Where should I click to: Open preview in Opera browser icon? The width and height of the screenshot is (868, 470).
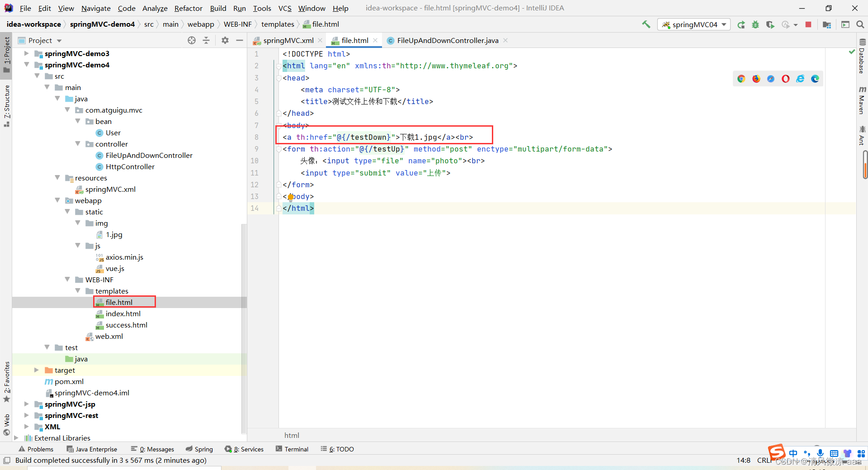point(786,79)
